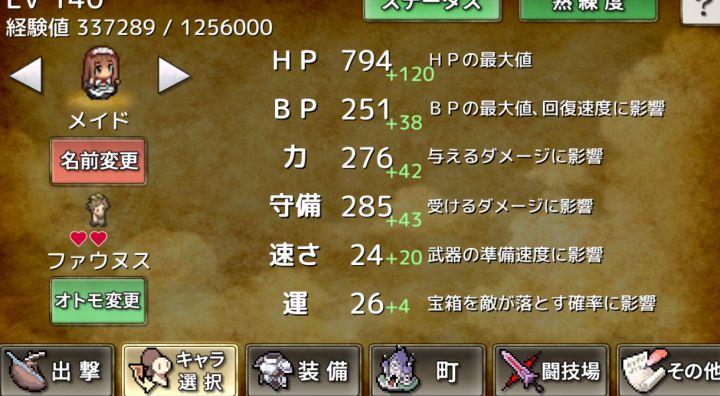Click the ファウヌス companion sprite
Screen dimensions: 720x396
98,210
